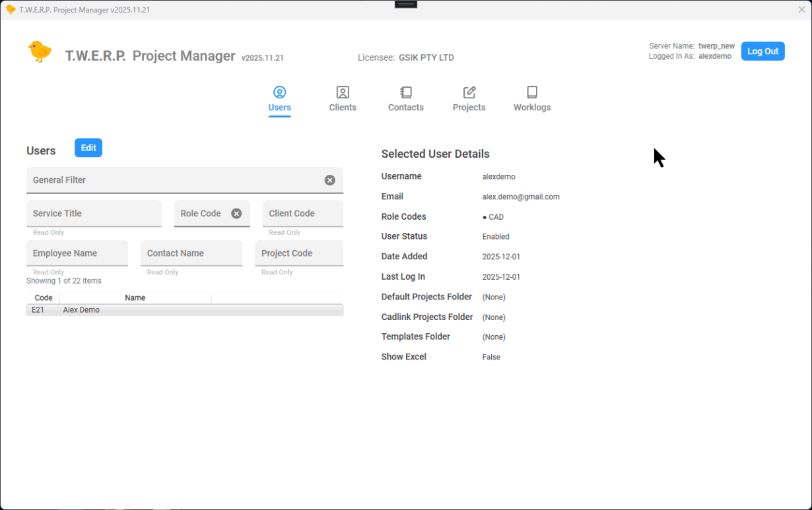Click the Client Code filter field
Image resolution: width=812 pixels, height=510 pixels.
(x=303, y=213)
